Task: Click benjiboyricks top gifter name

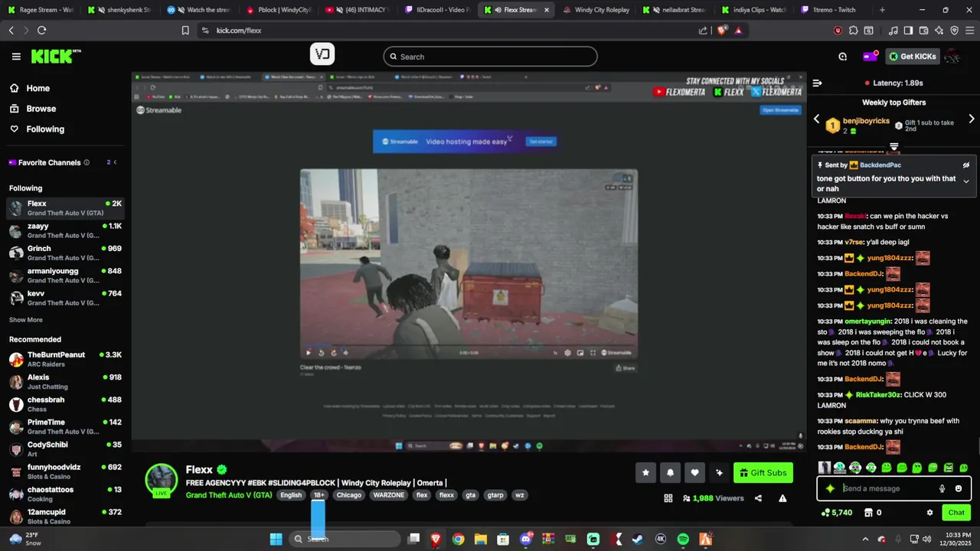Action: tap(866, 121)
